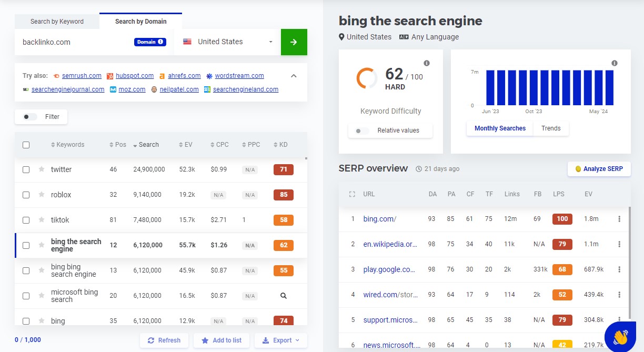The image size is (644, 352).
Task: Collapse the Try also suggestions panel
Action: pyautogui.click(x=294, y=76)
